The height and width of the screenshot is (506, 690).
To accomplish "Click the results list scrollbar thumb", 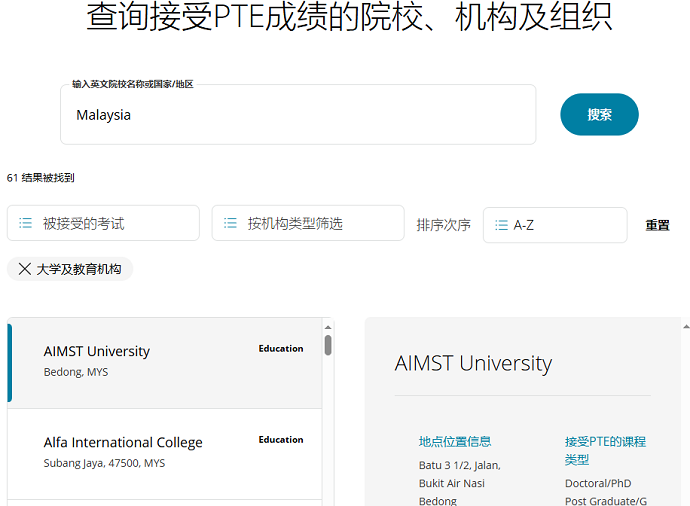I will tap(328, 345).
